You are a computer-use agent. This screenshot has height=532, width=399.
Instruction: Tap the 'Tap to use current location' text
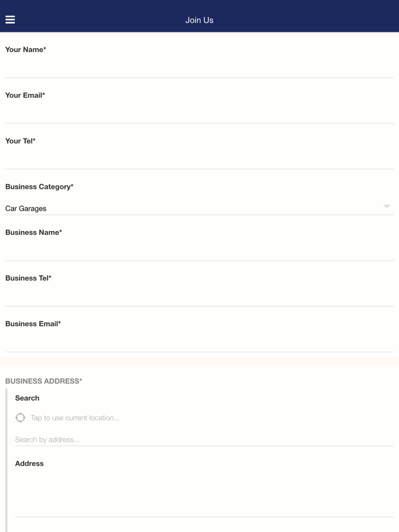click(x=75, y=418)
